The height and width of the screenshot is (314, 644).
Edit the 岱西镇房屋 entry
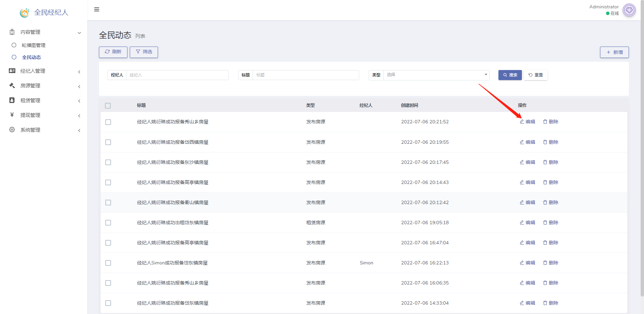(x=527, y=142)
